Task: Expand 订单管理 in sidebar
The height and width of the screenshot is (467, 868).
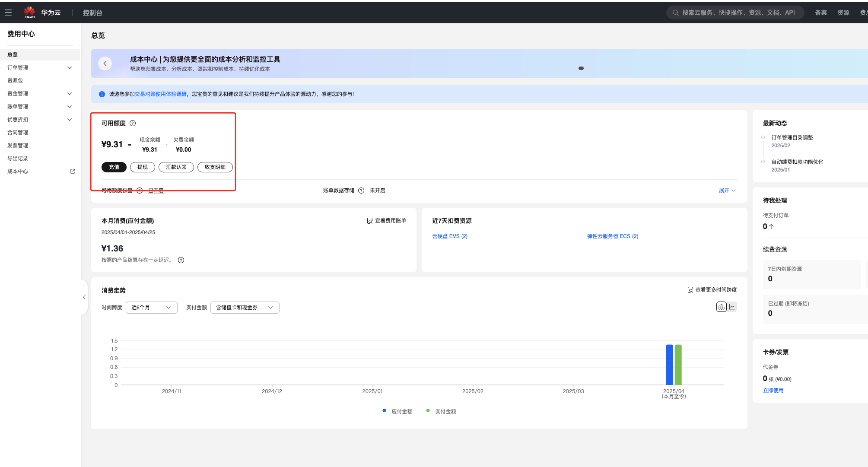Action: [x=39, y=68]
